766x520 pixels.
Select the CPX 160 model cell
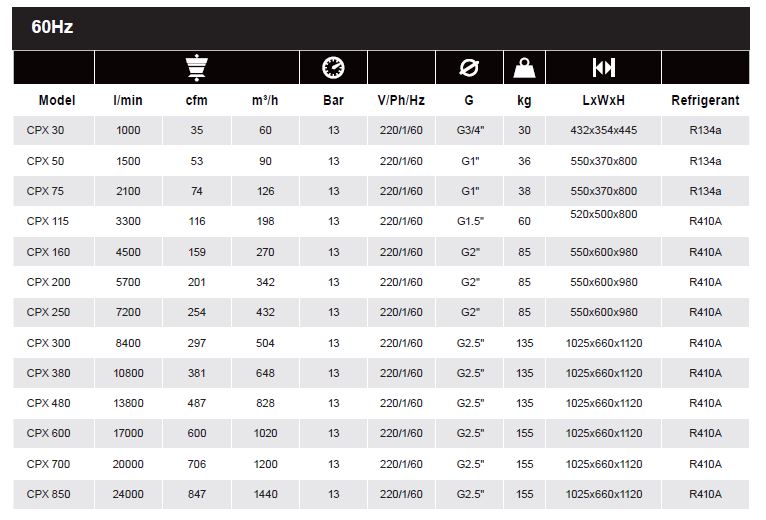pos(53,252)
